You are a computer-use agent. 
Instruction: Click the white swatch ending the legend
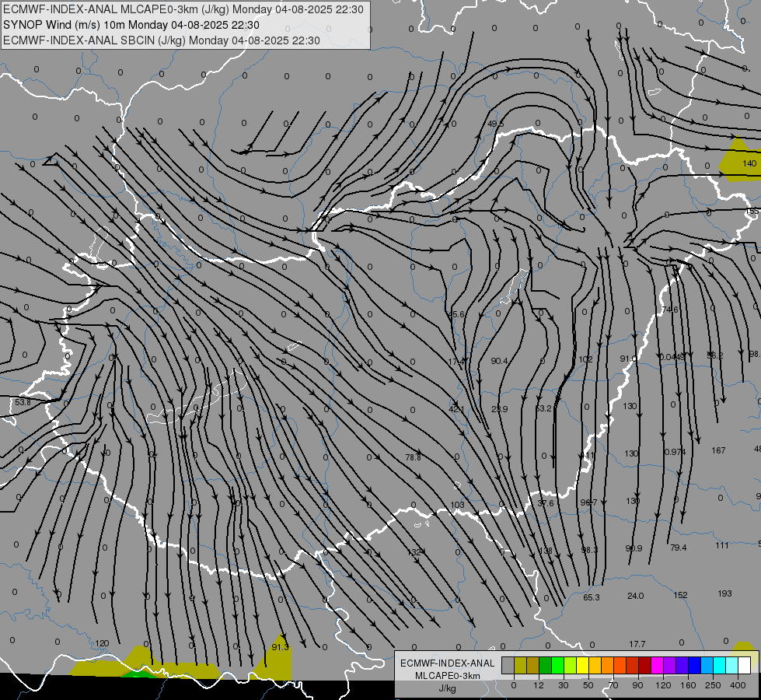coord(745,666)
